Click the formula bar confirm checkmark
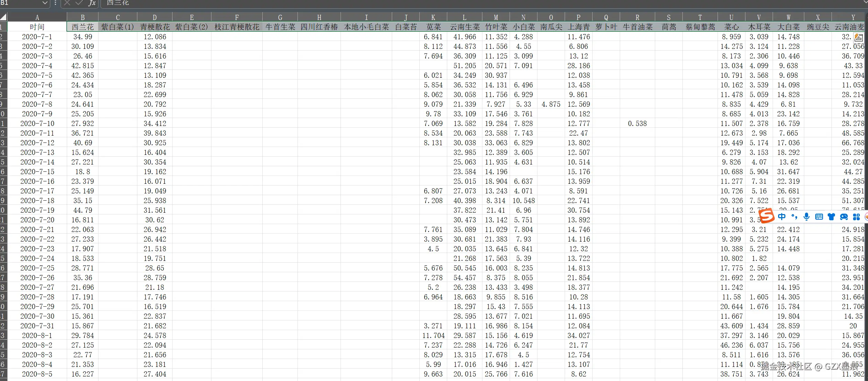The image size is (868, 381). [x=79, y=3]
